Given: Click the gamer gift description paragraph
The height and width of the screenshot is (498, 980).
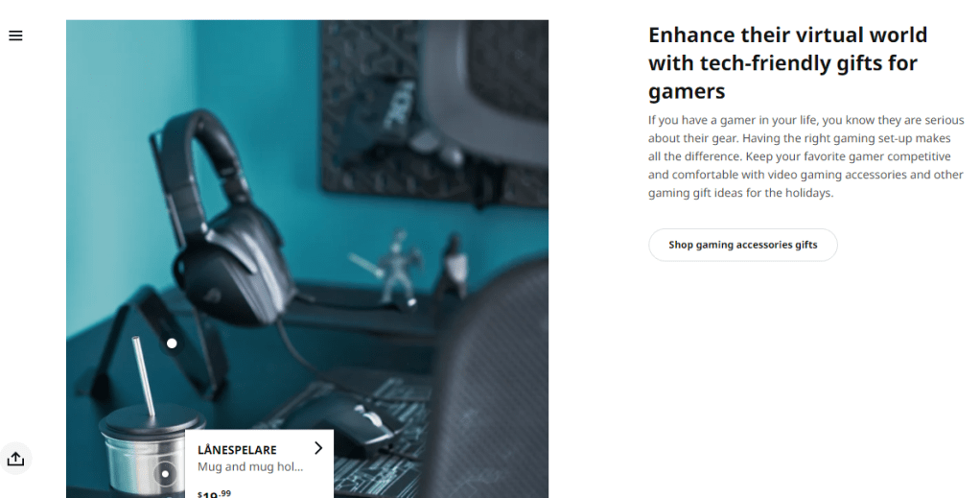Looking at the screenshot, I should coord(805,156).
